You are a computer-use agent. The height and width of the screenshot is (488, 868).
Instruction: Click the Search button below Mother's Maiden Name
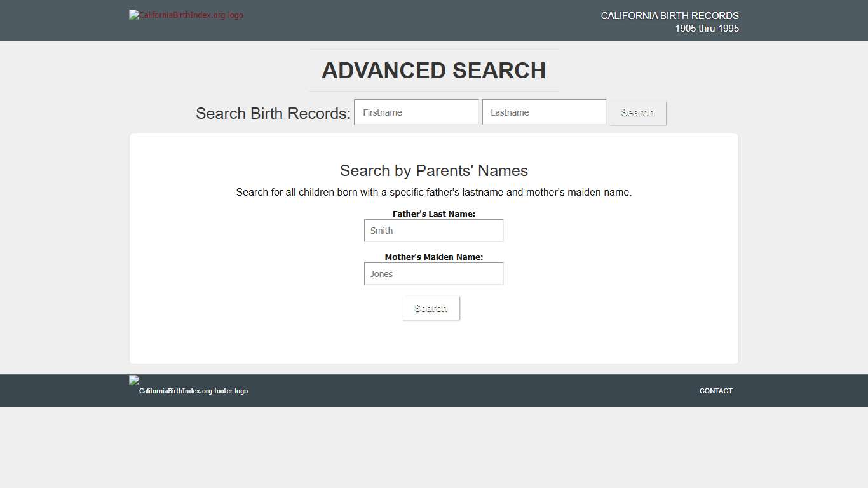tap(431, 308)
